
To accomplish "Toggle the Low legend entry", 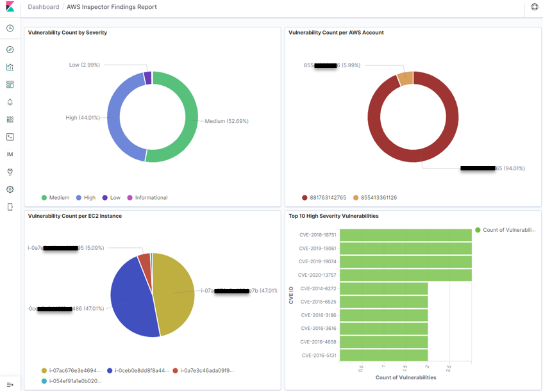I will [x=112, y=197].
